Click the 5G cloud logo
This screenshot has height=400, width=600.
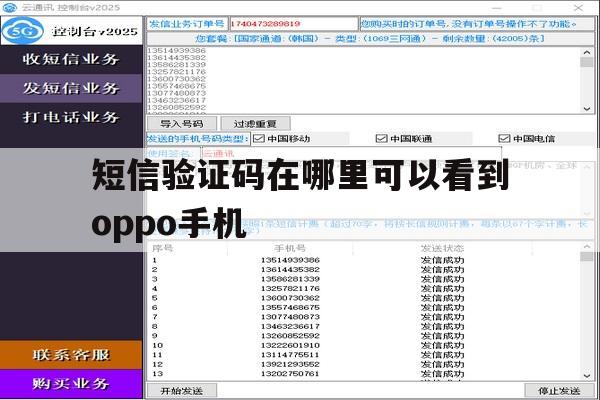click(x=23, y=31)
